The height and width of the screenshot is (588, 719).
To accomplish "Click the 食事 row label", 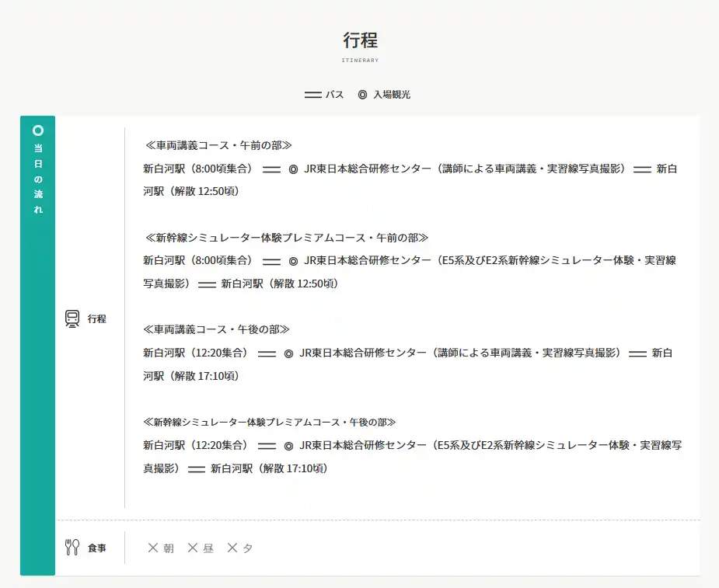I will [x=97, y=548].
